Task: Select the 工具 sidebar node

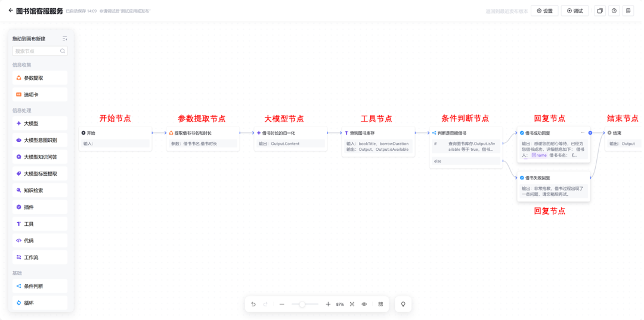Action: [40, 224]
